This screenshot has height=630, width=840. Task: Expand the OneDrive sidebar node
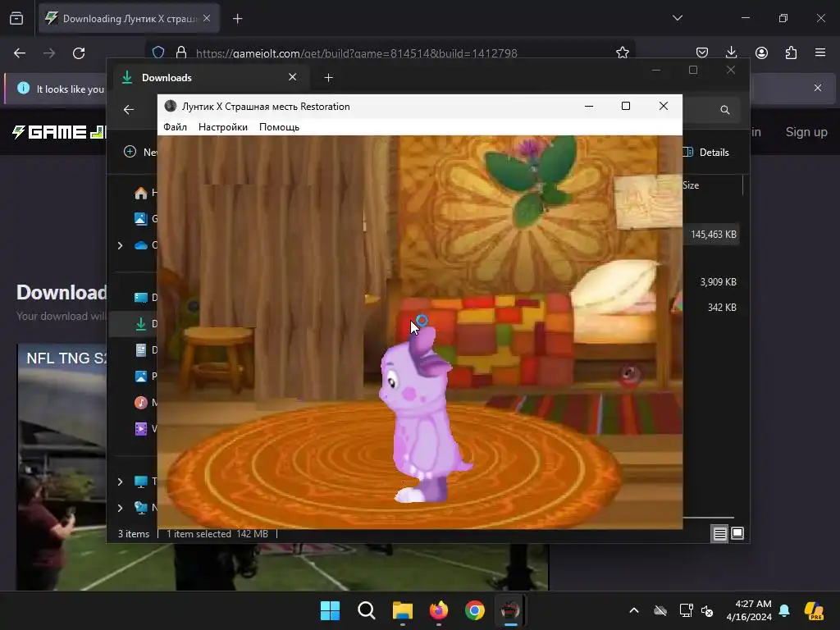click(121, 245)
